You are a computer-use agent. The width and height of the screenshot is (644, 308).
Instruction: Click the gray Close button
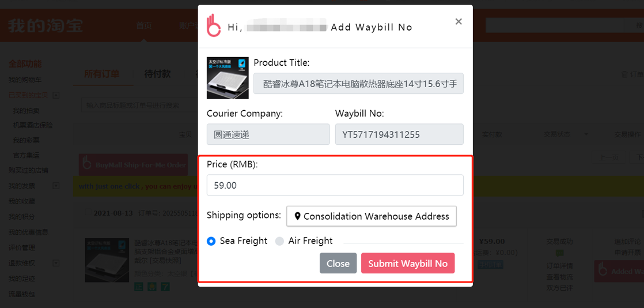click(338, 263)
